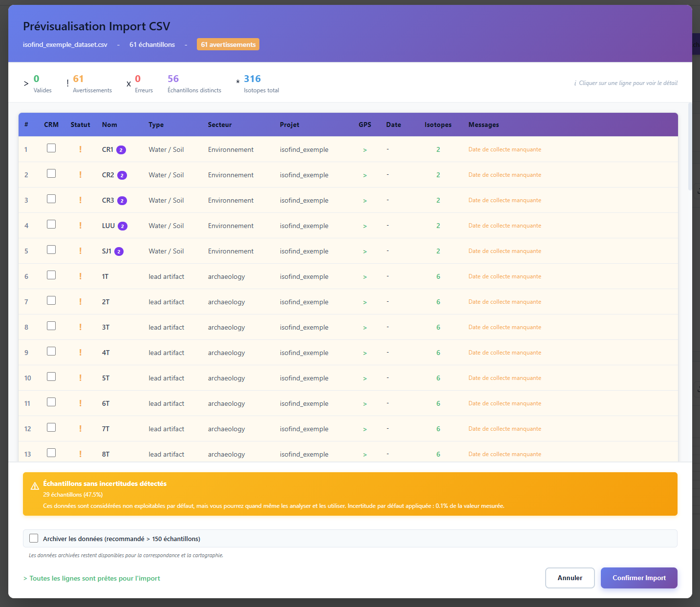Image resolution: width=700 pixels, height=607 pixels.
Task: Click the warning triangle in the orange banner
Action: tap(35, 485)
